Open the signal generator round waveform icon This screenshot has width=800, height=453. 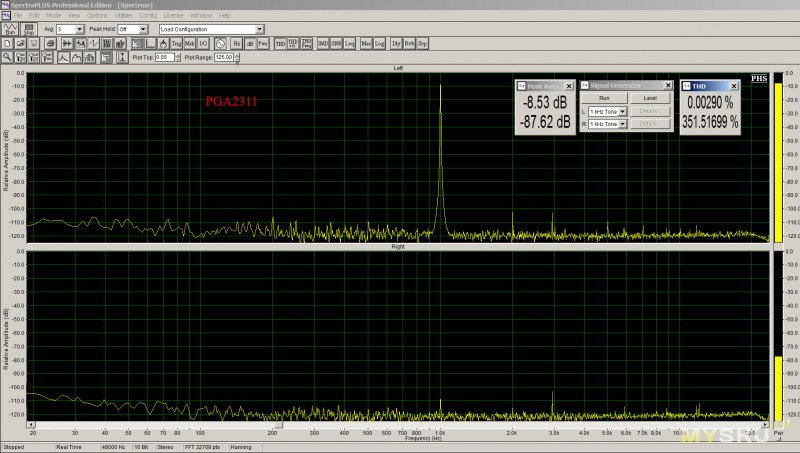pos(220,44)
